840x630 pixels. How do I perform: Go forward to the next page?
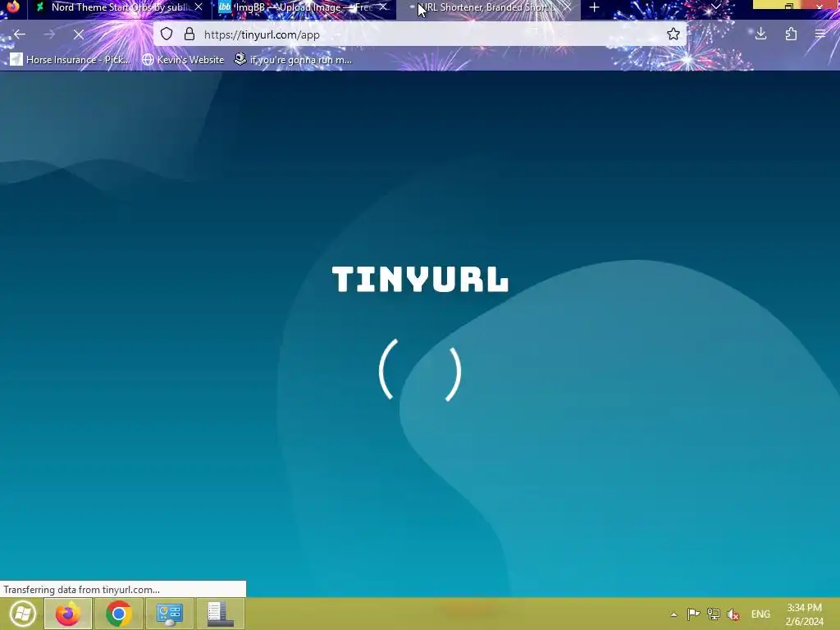[49, 34]
